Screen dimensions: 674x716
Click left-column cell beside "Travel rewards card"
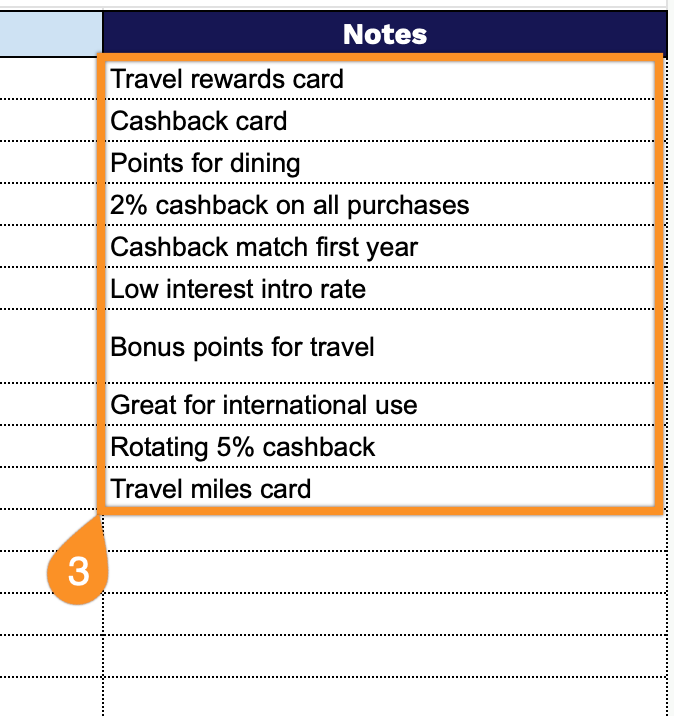[50, 79]
